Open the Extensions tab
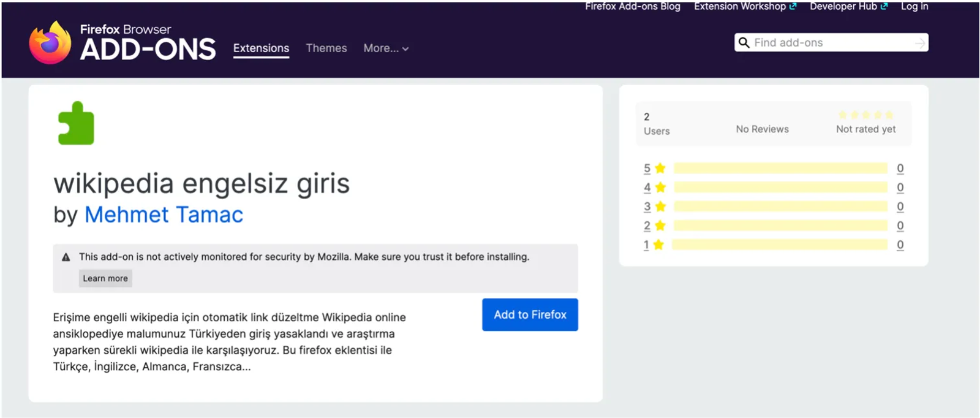 [x=261, y=48]
